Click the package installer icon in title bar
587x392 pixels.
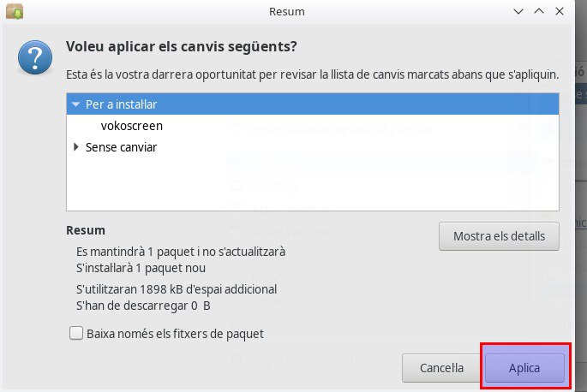pos(15,11)
